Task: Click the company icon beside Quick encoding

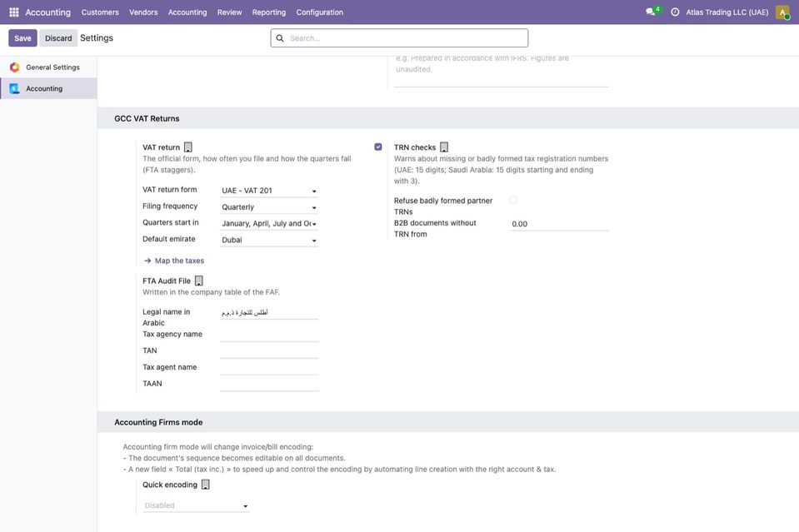Action: pyautogui.click(x=205, y=485)
